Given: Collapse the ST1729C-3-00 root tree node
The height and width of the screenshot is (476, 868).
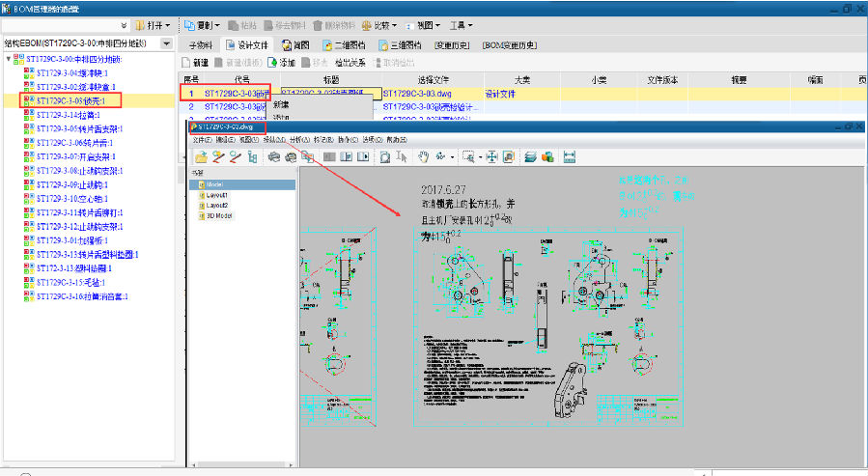Looking at the screenshot, I should tap(9, 59).
